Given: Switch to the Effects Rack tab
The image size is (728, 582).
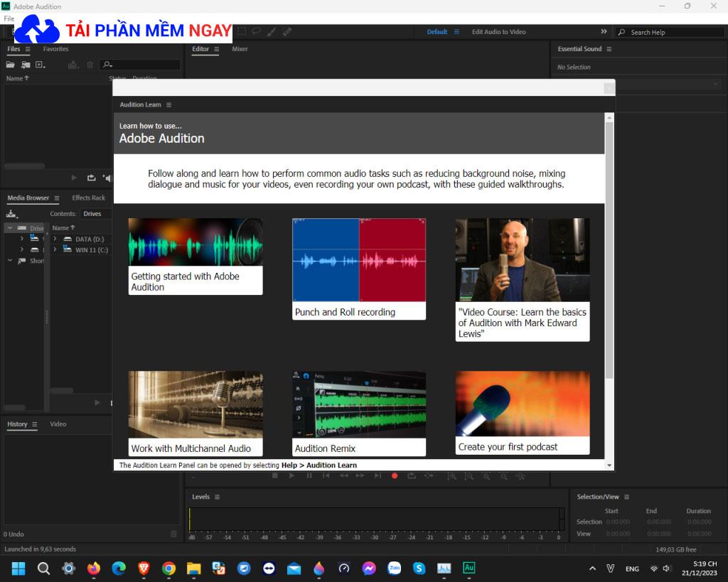Looking at the screenshot, I should (x=89, y=198).
